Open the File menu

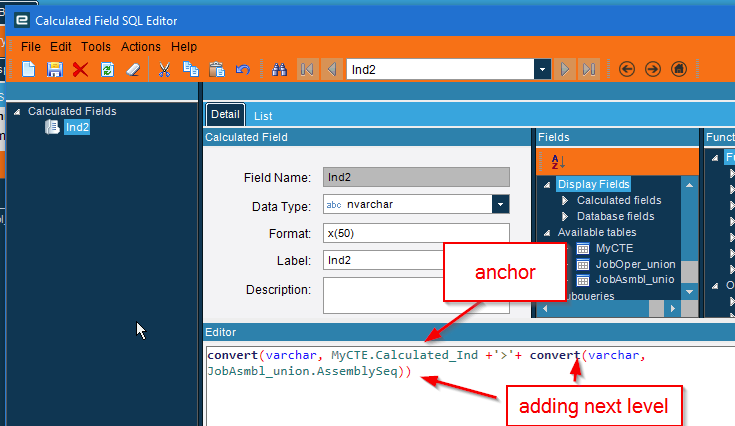pyautogui.click(x=31, y=47)
